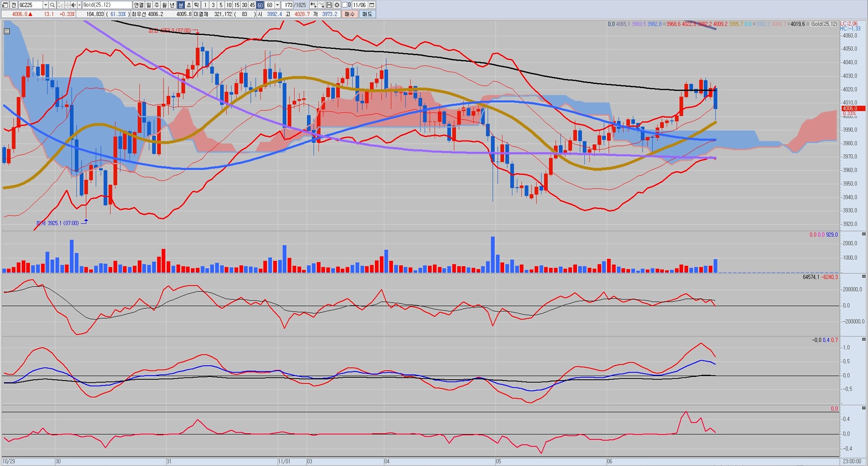Choose the highlighted 60 minute interval button
Screen dimensions: 868x466
point(260,5)
